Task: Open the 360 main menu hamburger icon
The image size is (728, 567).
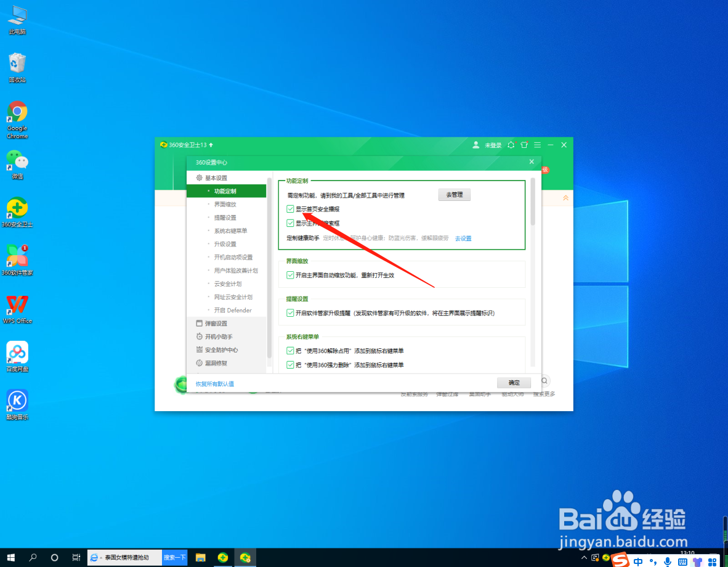Action: point(537,145)
